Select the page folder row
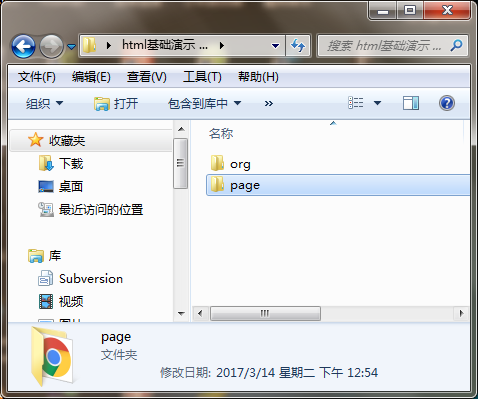Image resolution: width=478 pixels, height=399 pixels. tap(338, 185)
